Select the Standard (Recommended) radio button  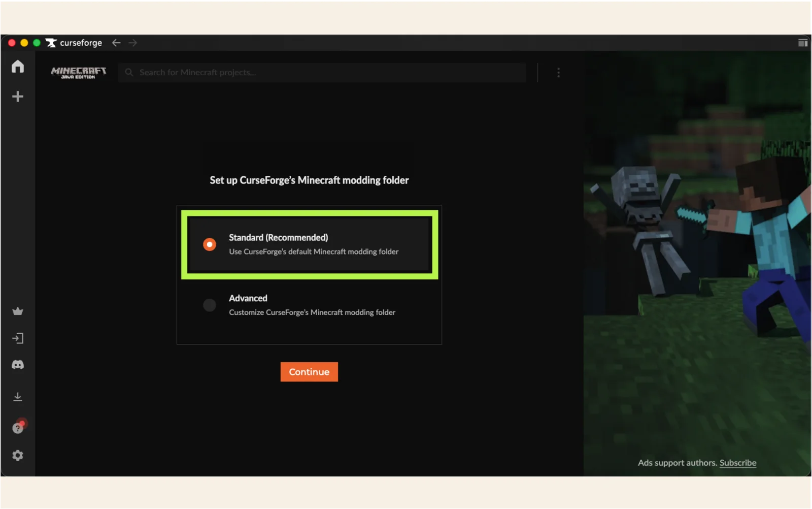(x=210, y=244)
